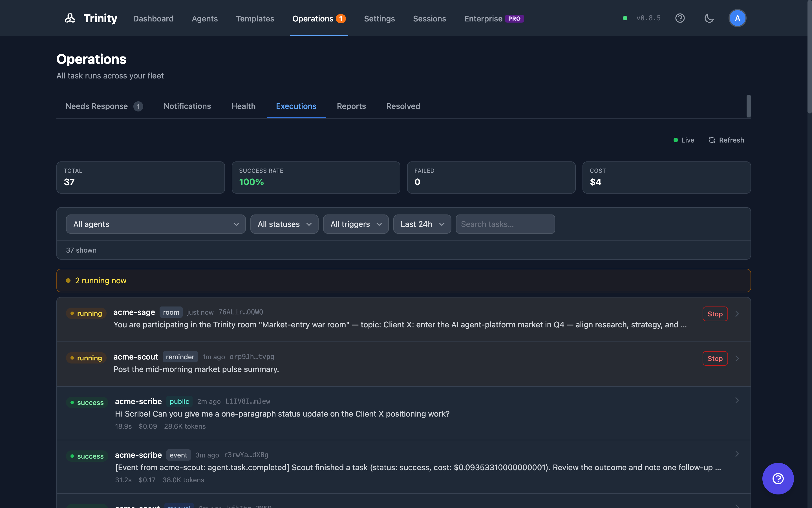Click the page vertical scrollbar thumb
This screenshot has height=508, width=812.
coord(809,56)
